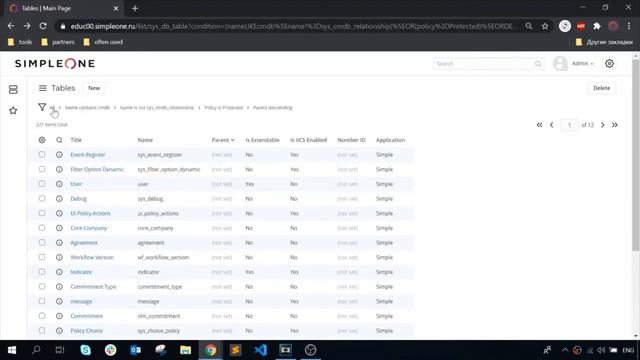Go to previous page of the list
Viewport: 640px width, 360px height.
[x=552, y=125]
